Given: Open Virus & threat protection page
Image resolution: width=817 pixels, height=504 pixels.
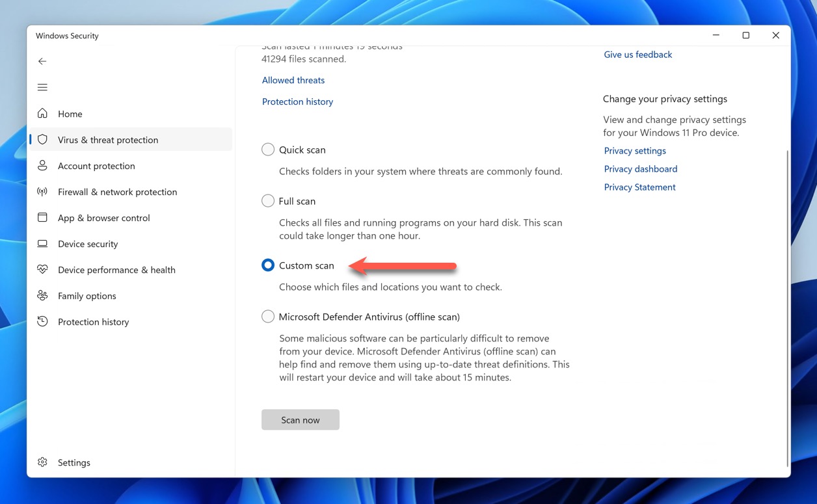Looking at the screenshot, I should [131, 140].
